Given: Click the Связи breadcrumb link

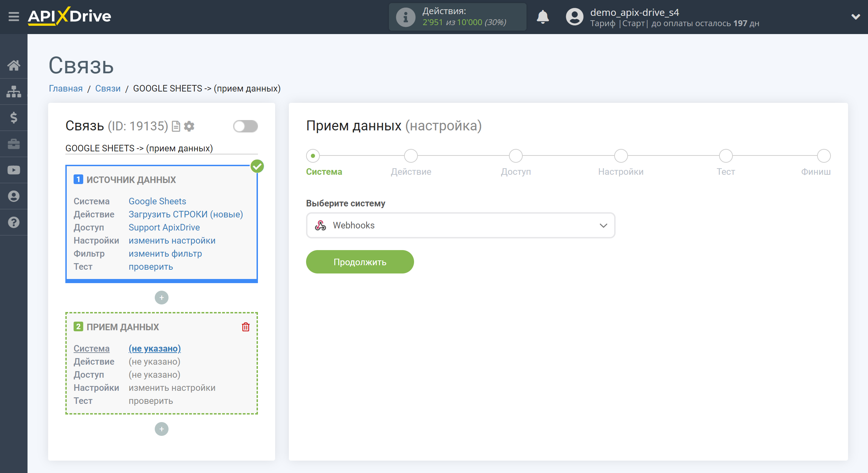Looking at the screenshot, I should coord(108,88).
